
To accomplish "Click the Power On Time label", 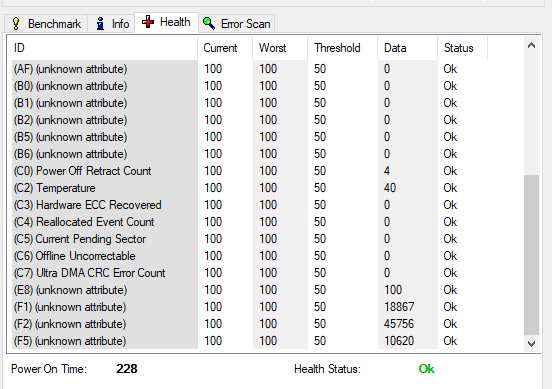I will click(49, 369).
